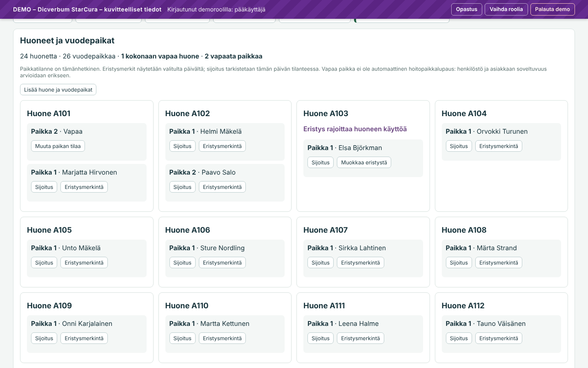Click Vaihda roolia button
The height and width of the screenshot is (368, 588).
pos(506,9)
